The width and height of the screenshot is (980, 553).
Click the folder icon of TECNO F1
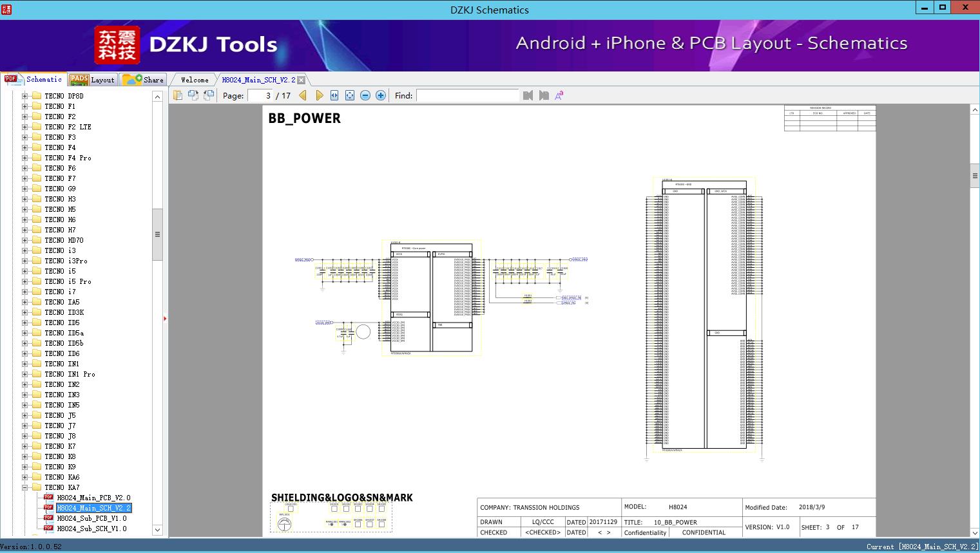(x=36, y=106)
